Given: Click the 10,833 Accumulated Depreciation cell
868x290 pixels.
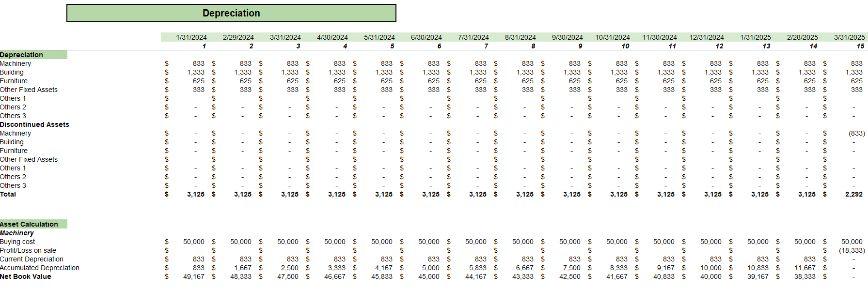Looking at the screenshot, I should [758, 268].
